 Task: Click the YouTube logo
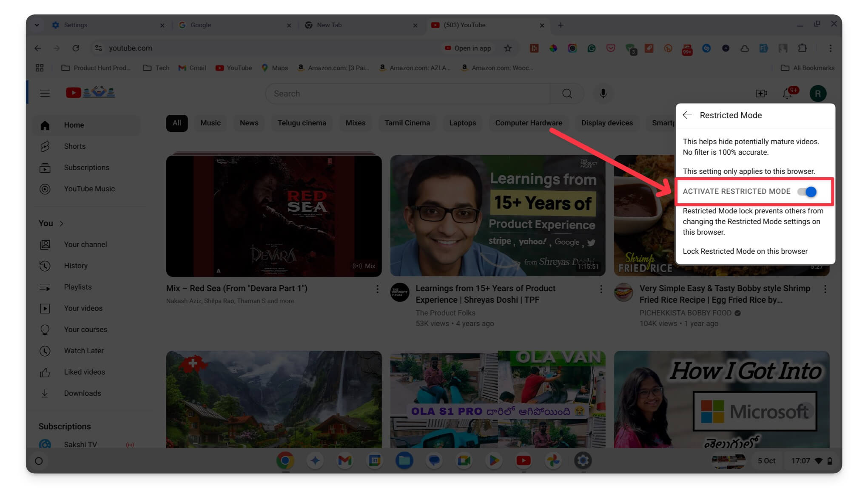click(90, 93)
